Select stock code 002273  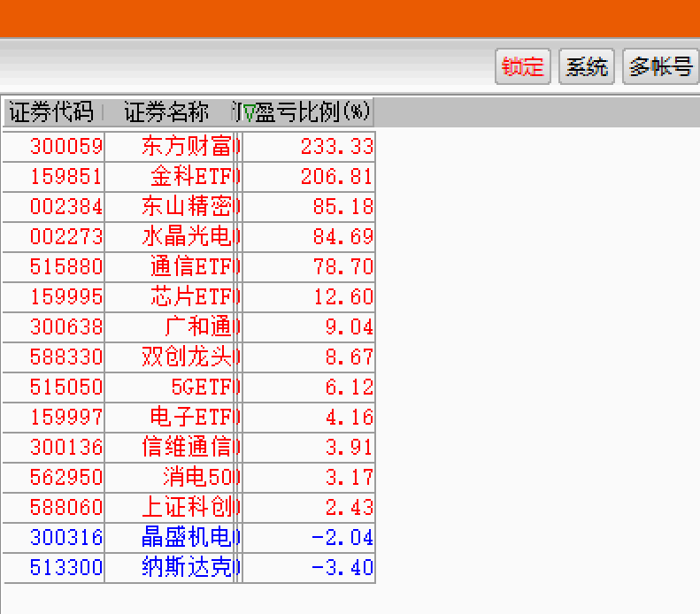(66, 236)
